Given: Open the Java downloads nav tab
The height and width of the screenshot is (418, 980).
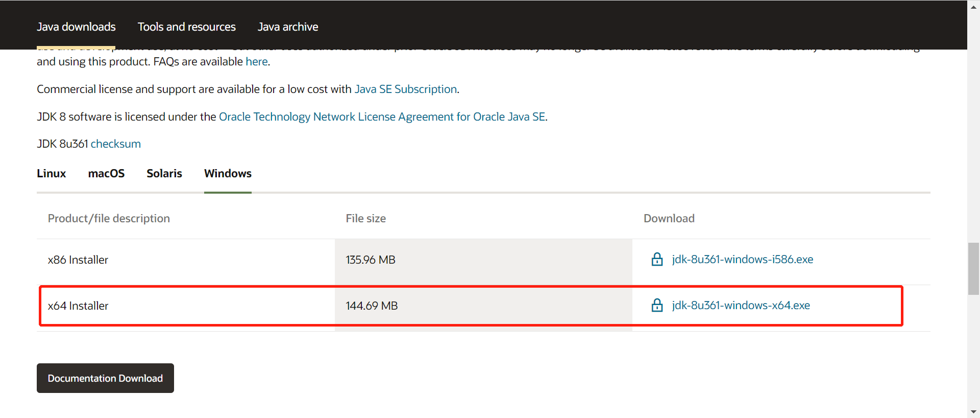Looking at the screenshot, I should pos(76,27).
